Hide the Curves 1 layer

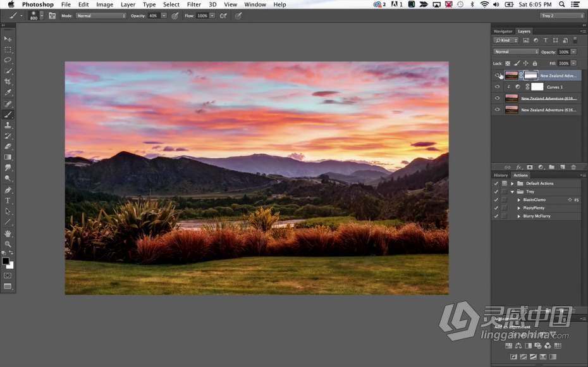point(497,87)
